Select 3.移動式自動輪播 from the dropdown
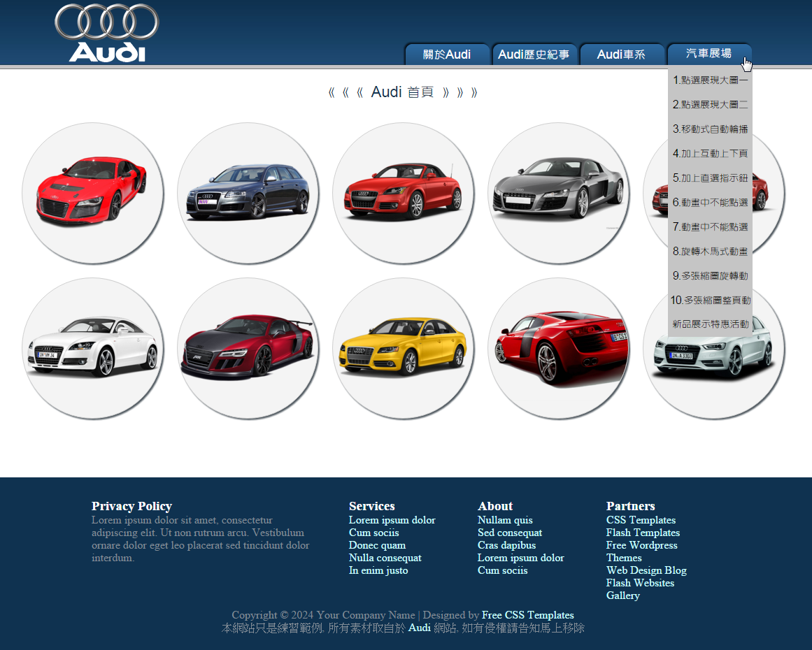This screenshot has height=650, width=812. (710, 129)
